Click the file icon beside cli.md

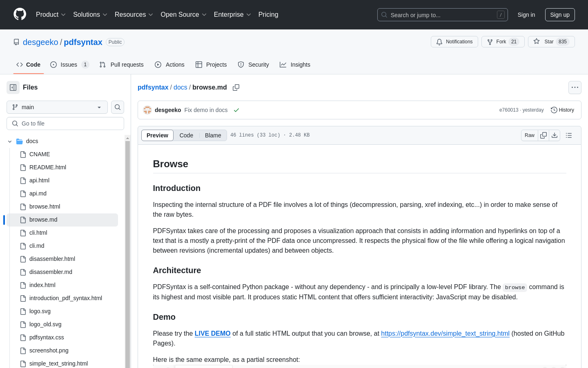click(x=23, y=246)
